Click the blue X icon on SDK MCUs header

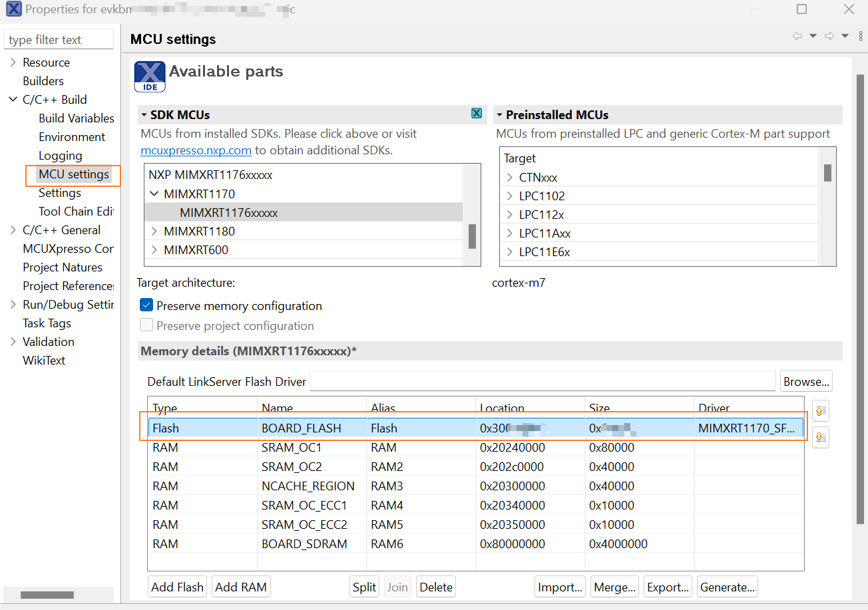(x=476, y=113)
